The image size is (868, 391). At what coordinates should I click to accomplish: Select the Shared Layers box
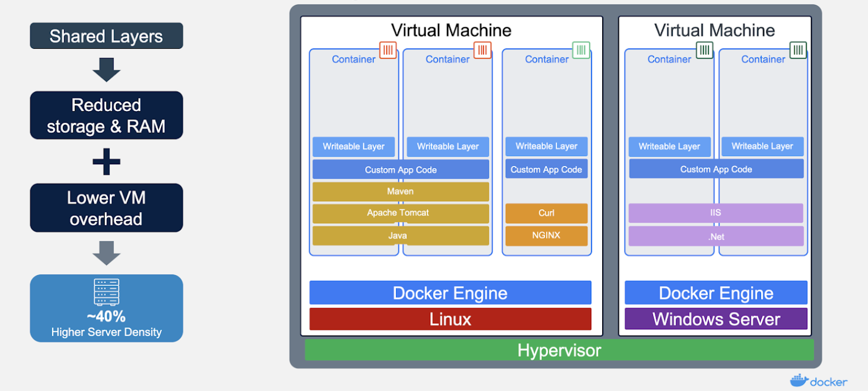click(x=106, y=36)
